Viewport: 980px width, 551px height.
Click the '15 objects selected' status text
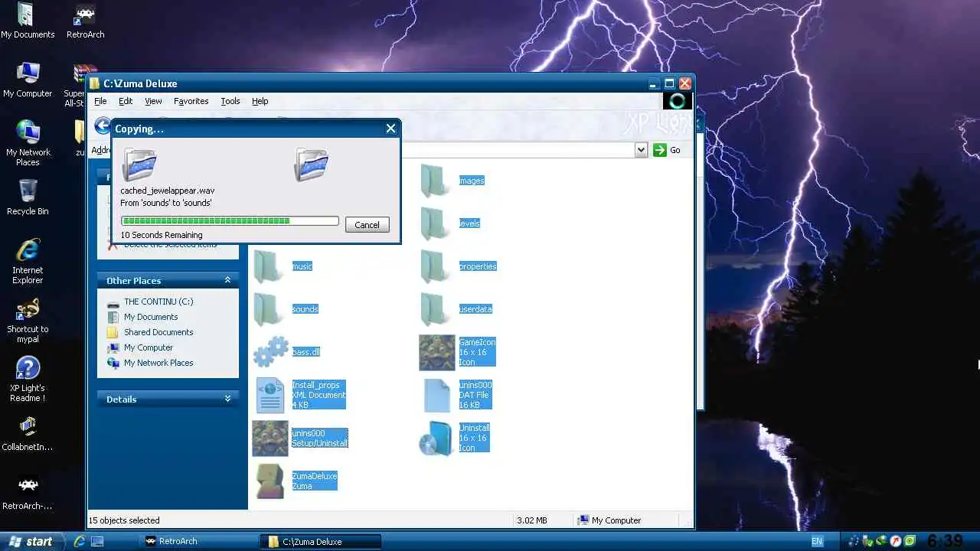tap(124, 520)
